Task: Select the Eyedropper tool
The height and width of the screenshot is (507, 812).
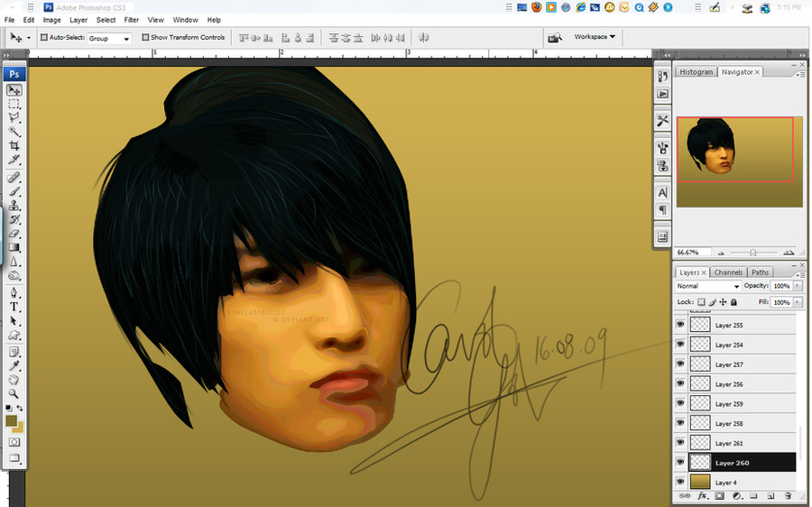Action: click(14, 366)
